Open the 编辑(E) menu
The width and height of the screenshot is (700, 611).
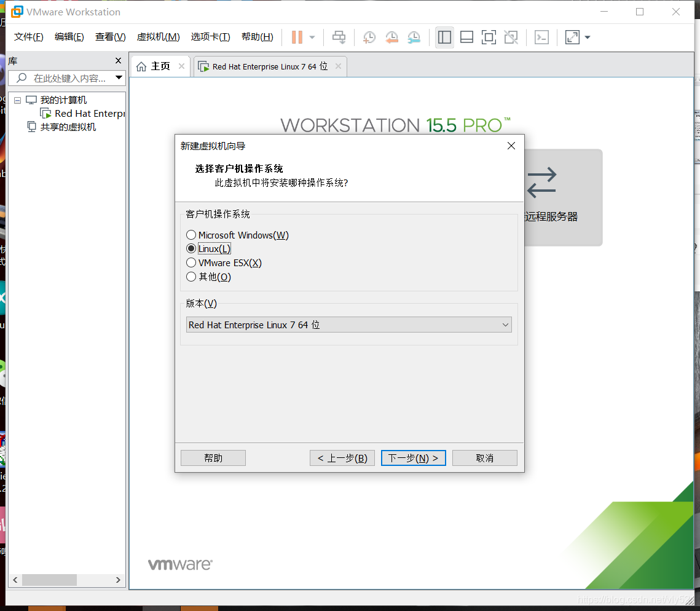coord(69,37)
